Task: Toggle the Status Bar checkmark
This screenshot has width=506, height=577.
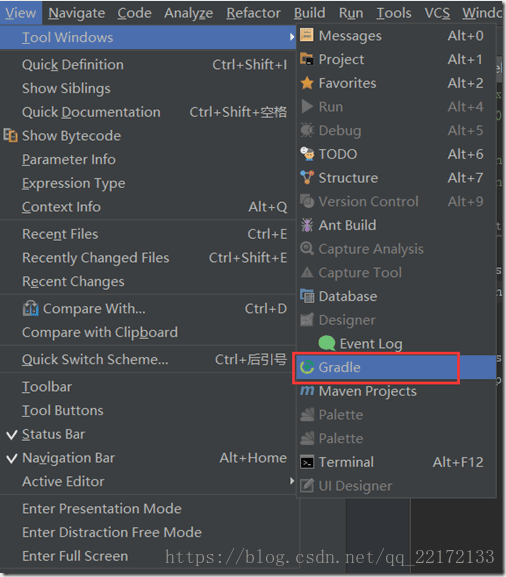Action: coord(12,435)
